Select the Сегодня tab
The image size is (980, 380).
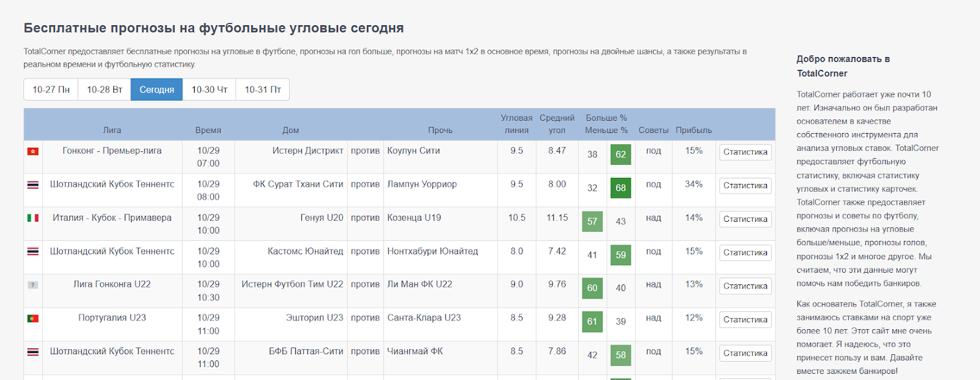point(157,89)
